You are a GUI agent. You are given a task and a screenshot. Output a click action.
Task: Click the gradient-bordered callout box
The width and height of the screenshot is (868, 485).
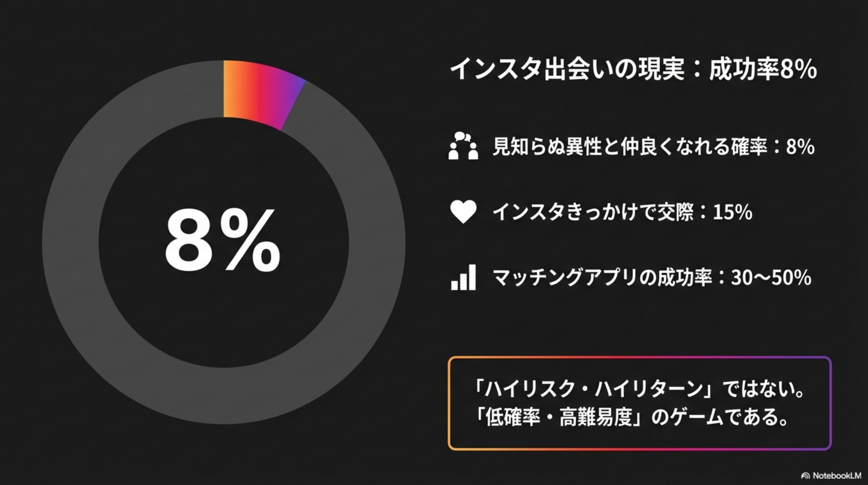[640, 403]
